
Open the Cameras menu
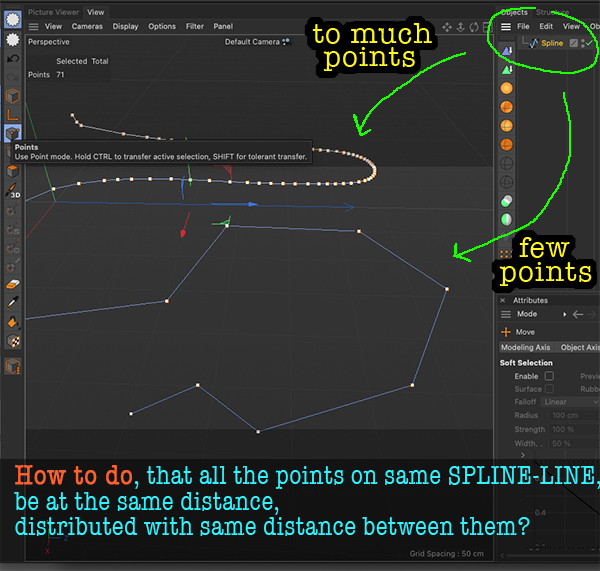click(x=87, y=26)
